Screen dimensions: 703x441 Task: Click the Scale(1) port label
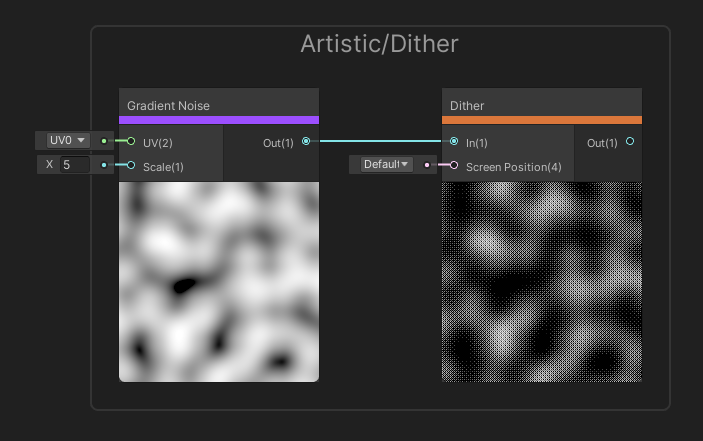click(163, 167)
